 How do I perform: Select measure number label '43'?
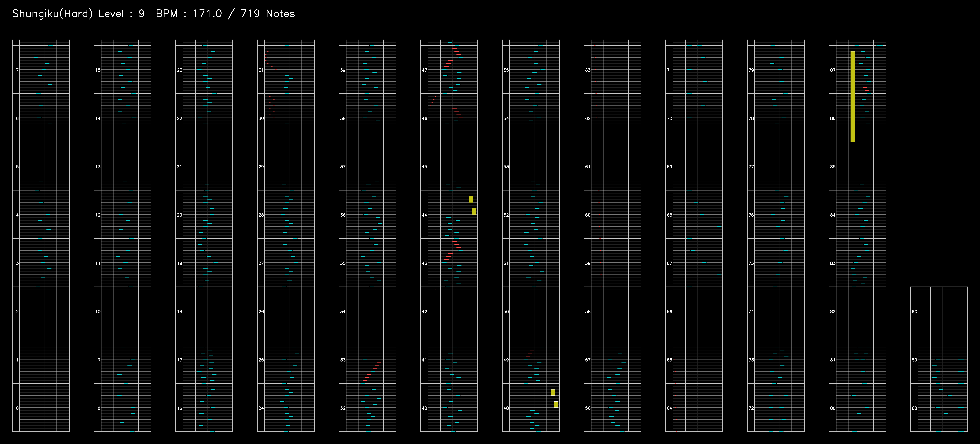[x=425, y=263]
